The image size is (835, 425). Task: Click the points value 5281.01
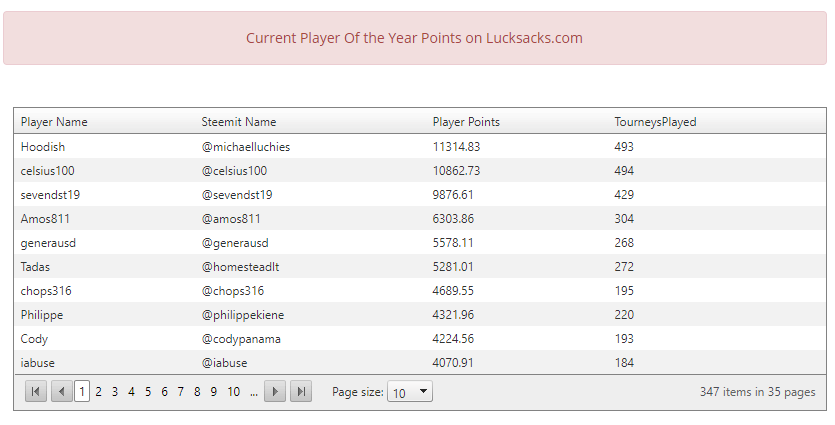click(x=453, y=267)
